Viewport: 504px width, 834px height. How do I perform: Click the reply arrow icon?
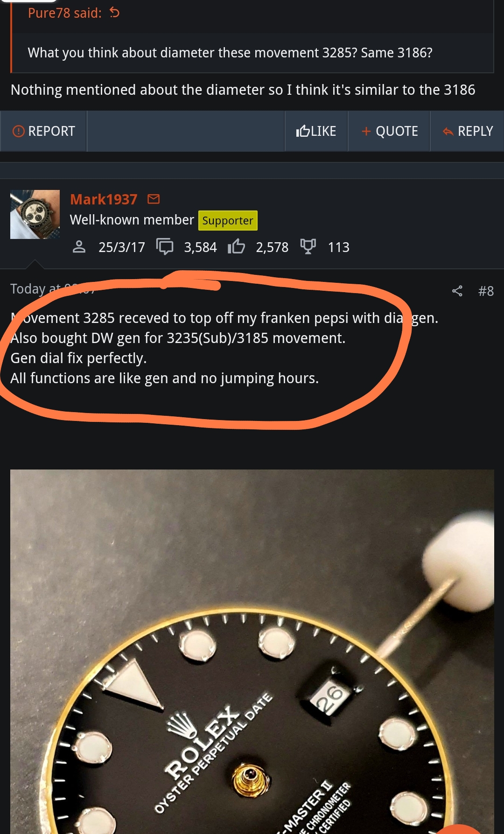click(x=448, y=132)
